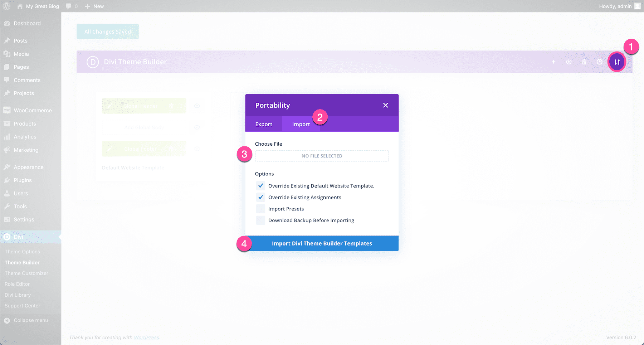Collapse the admin sidebar menu

coord(27,320)
